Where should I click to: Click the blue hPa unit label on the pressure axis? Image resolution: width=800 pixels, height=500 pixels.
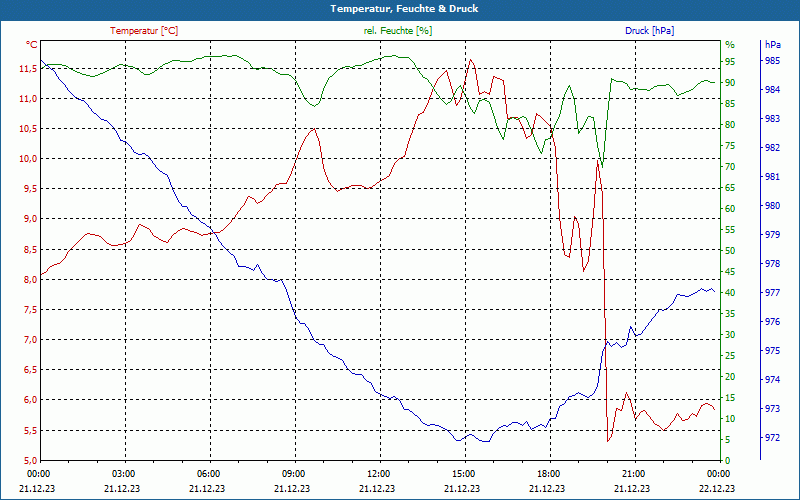[x=773, y=45]
